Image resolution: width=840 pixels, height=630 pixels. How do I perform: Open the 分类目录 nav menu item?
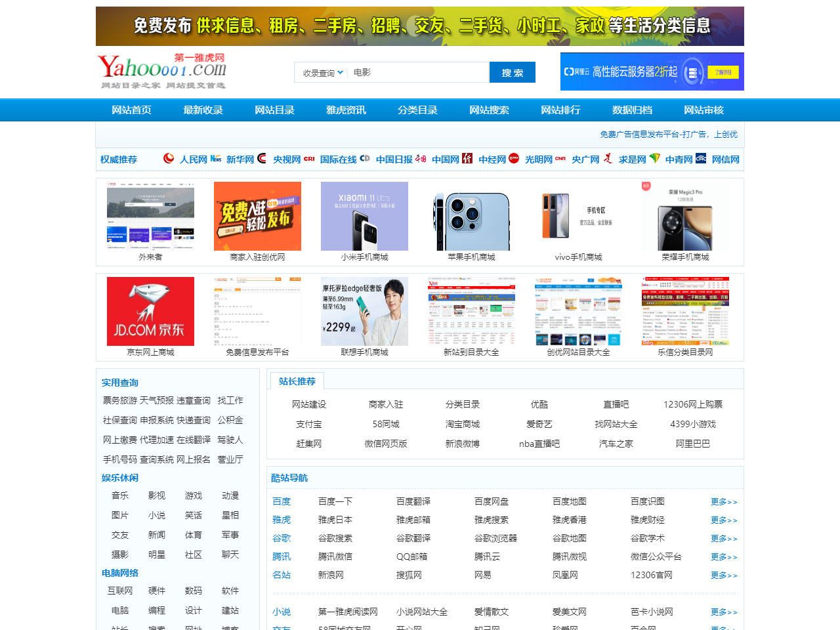(417, 110)
